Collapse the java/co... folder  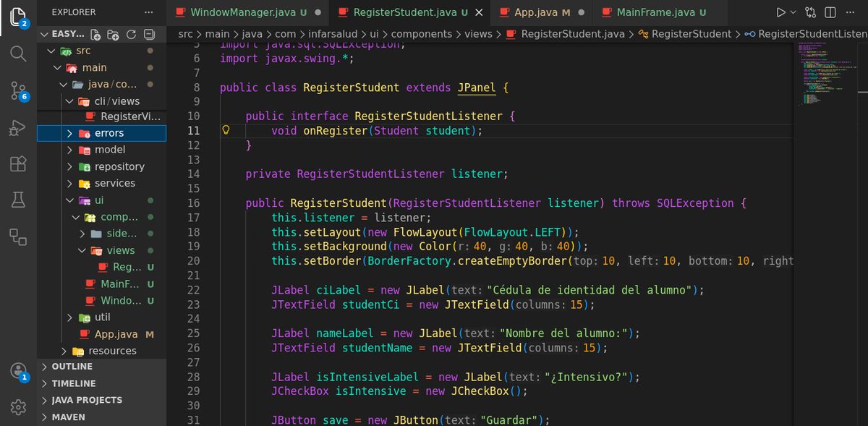point(101,85)
